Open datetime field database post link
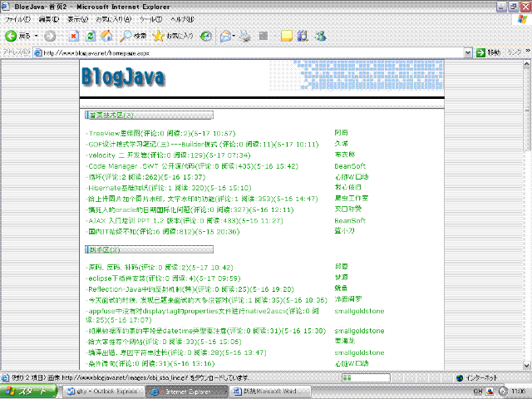 (x=207, y=331)
